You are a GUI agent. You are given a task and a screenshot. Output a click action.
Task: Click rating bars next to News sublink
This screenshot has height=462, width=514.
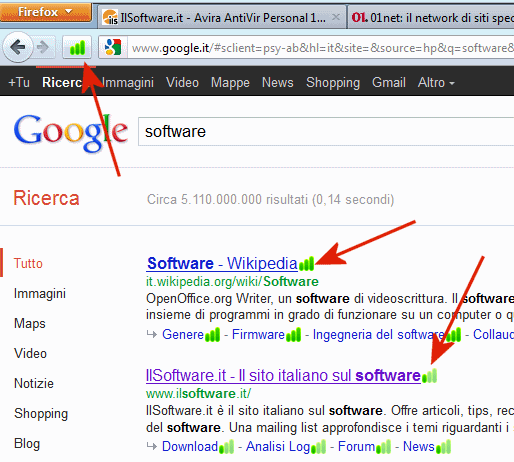443,447
